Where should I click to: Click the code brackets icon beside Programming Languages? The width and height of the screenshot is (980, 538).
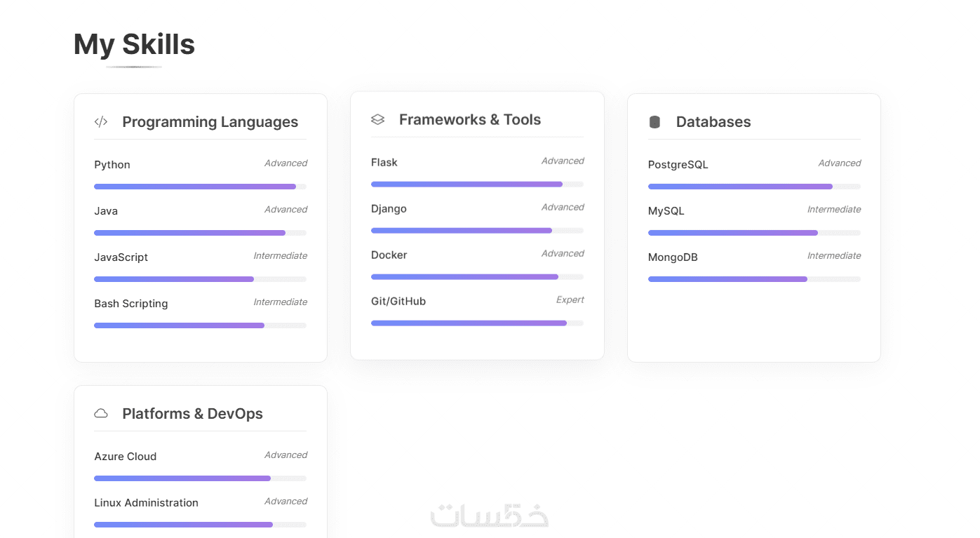(101, 122)
